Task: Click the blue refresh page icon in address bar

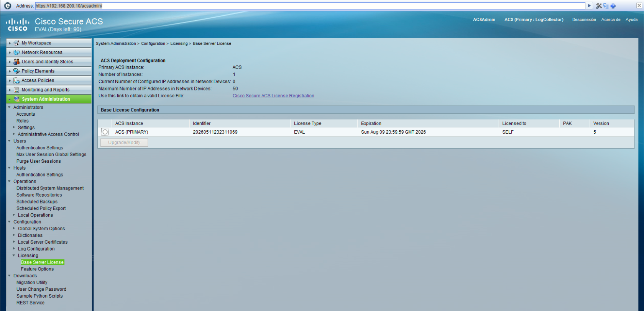Action: (x=606, y=6)
